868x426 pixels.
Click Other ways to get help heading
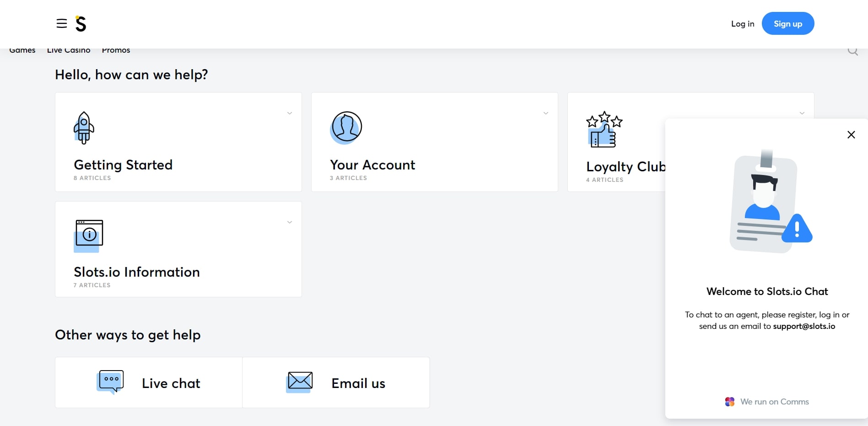coord(128,335)
